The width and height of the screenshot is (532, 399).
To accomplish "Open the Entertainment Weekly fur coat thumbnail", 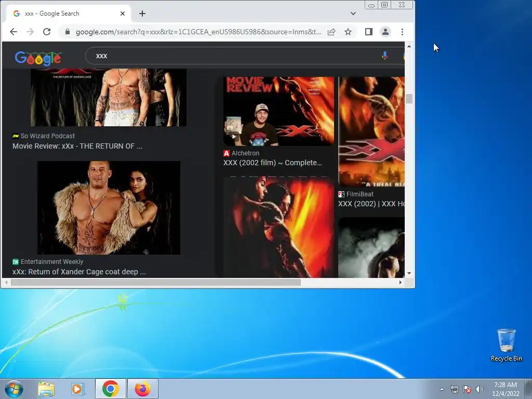I will pyautogui.click(x=109, y=208).
